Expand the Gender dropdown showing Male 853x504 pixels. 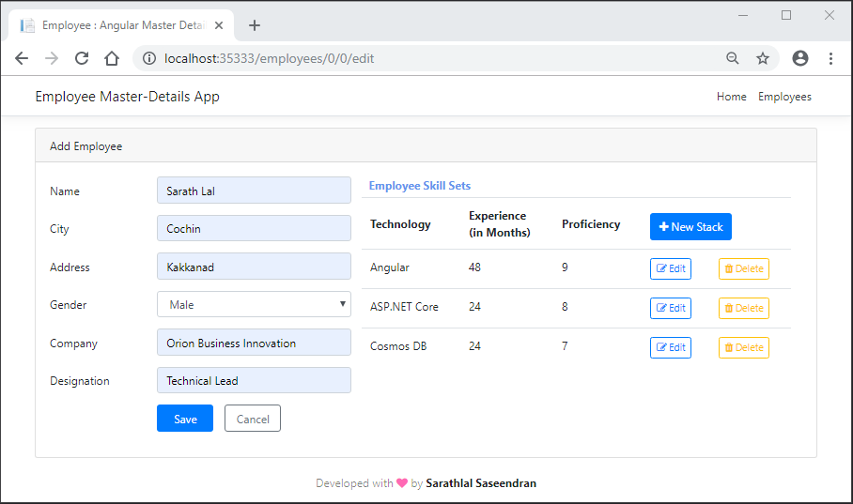(x=254, y=304)
